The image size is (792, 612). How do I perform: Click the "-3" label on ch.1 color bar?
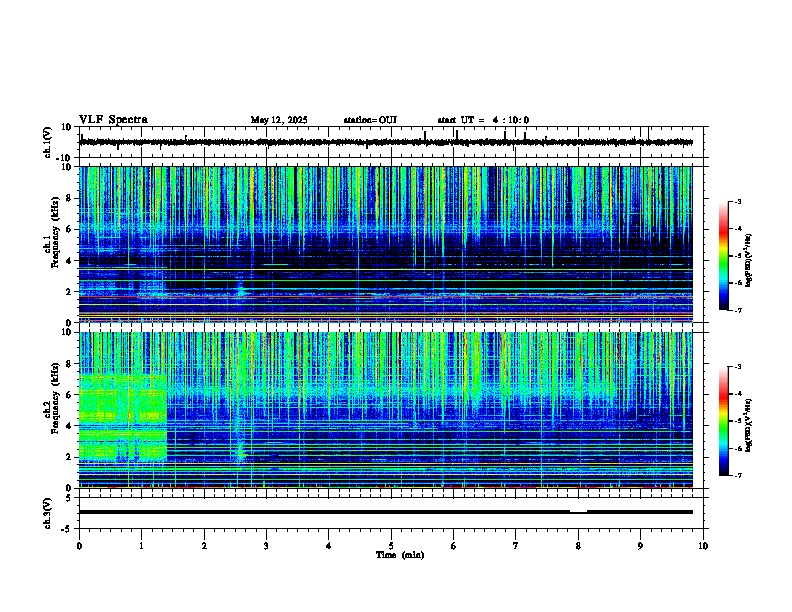point(738,201)
